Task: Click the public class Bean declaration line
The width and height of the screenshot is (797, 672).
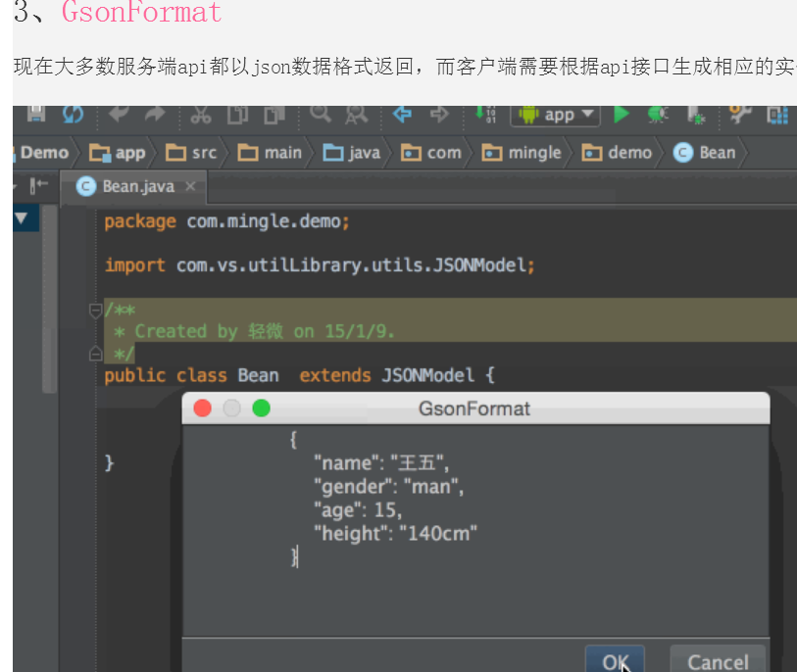Action: tap(299, 375)
